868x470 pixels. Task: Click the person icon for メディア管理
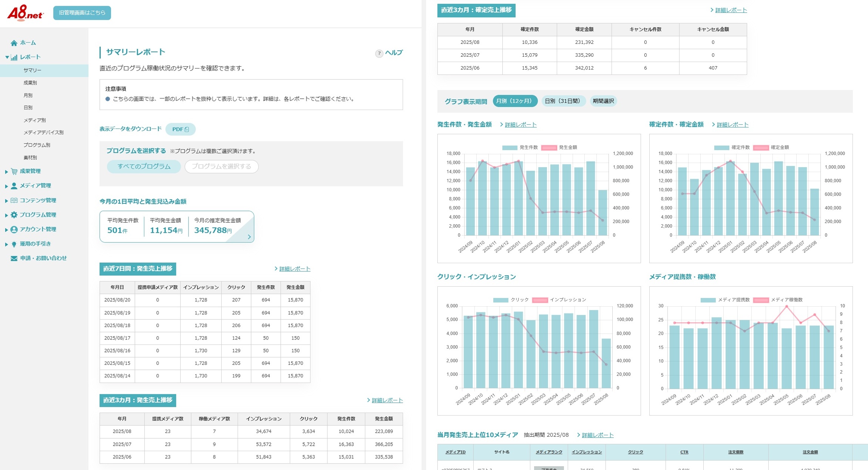(14, 186)
